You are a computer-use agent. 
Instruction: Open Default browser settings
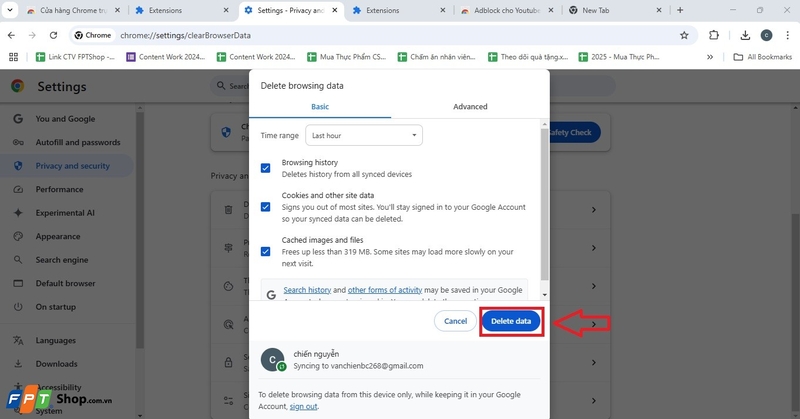click(x=65, y=283)
